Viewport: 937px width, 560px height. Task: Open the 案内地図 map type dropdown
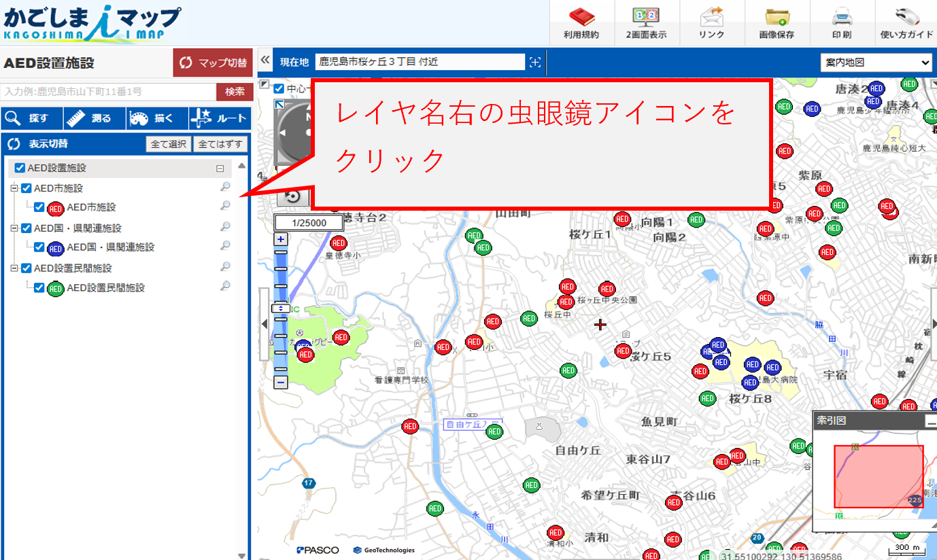pos(876,62)
